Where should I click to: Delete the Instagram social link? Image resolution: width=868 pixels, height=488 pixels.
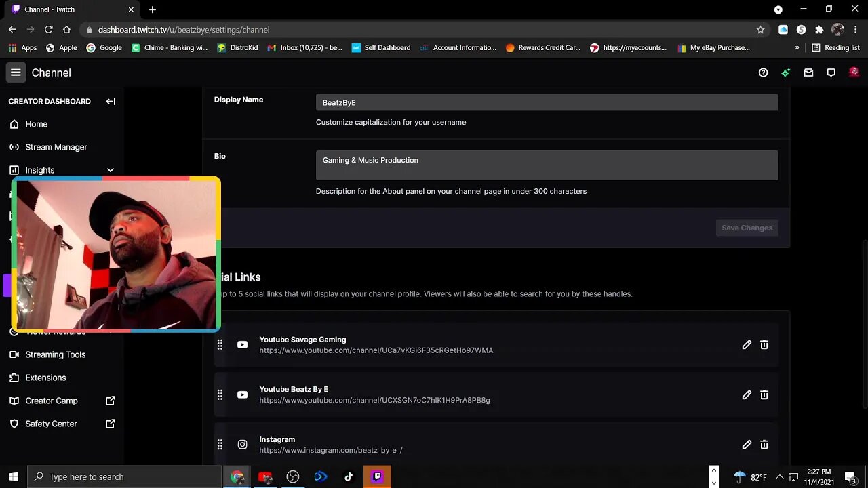click(764, 445)
